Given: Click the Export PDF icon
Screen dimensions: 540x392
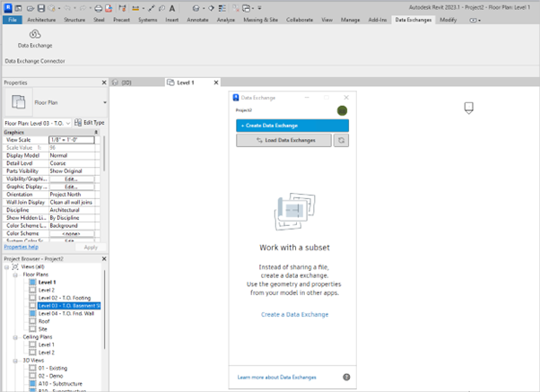Looking at the screenshot, I should (x=109, y=8).
